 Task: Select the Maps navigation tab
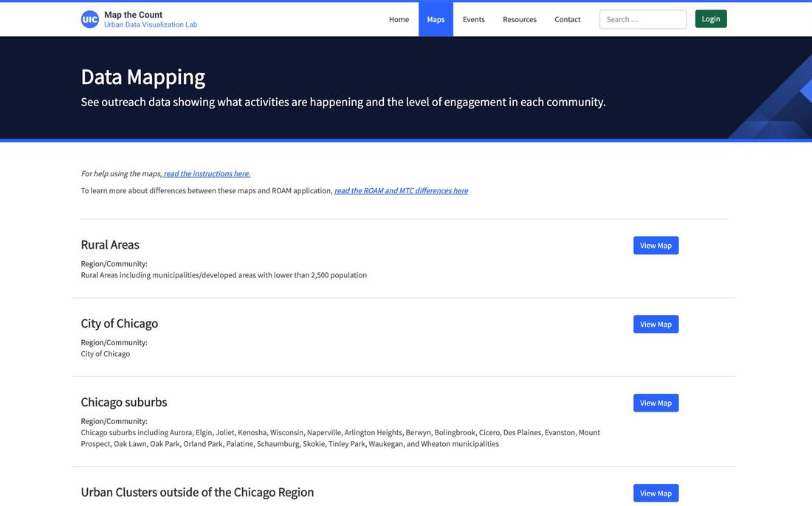[x=436, y=19]
